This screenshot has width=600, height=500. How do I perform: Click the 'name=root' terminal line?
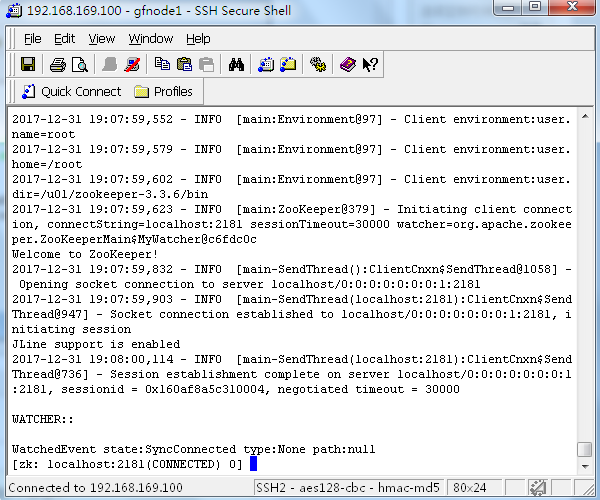click(x=43, y=134)
